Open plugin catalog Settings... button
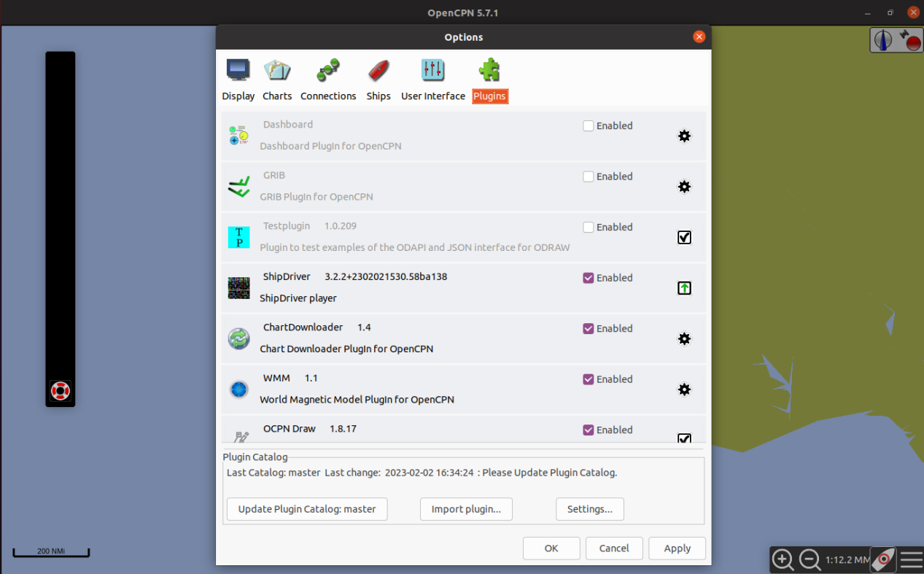The image size is (924, 574). pos(590,509)
